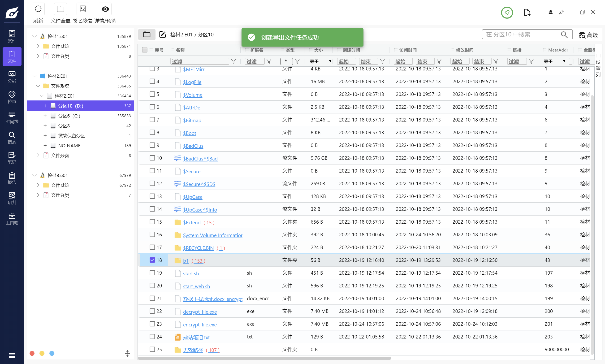605x364 pixels.
Task: Click the export file icon in title bar
Action: [527, 12]
